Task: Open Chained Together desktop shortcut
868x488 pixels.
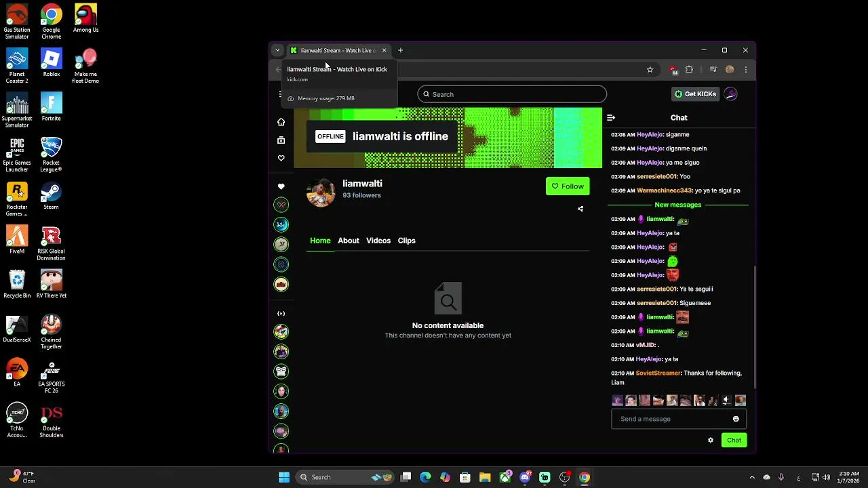Action: 51,332
